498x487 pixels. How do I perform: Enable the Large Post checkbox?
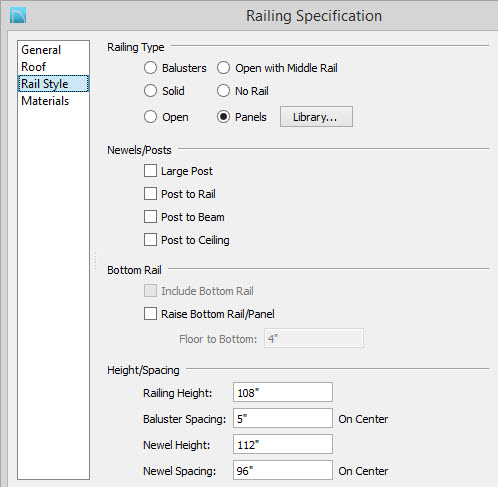(x=150, y=171)
